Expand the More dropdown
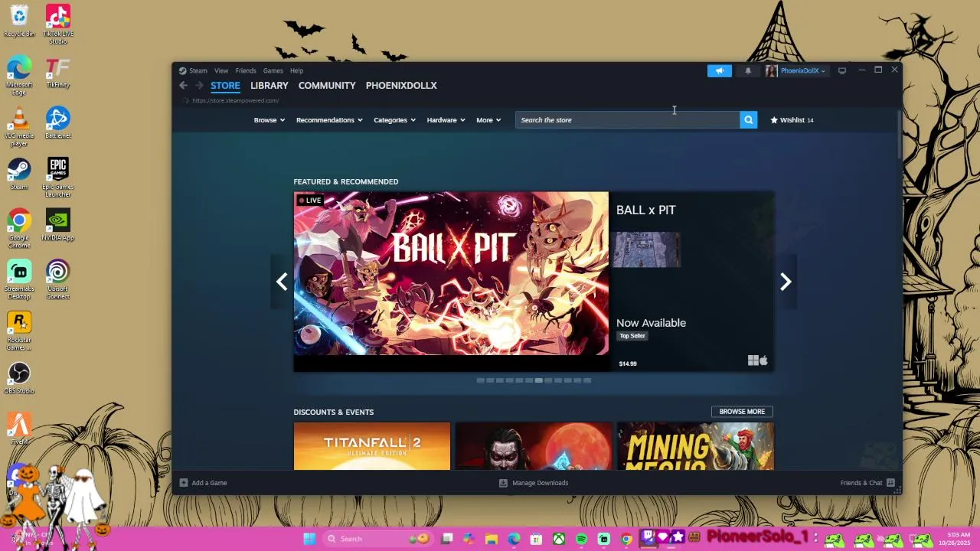This screenshot has width=980, height=551. pos(488,120)
